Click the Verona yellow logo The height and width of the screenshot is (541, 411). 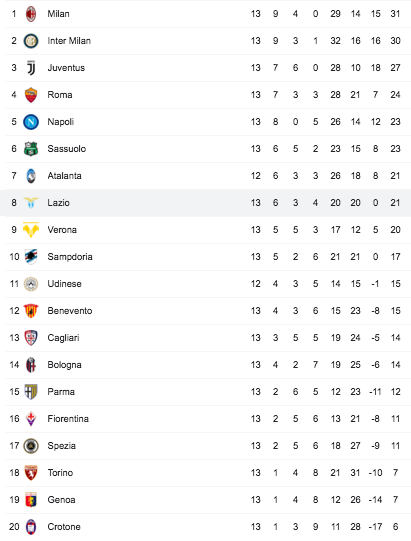click(x=31, y=230)
